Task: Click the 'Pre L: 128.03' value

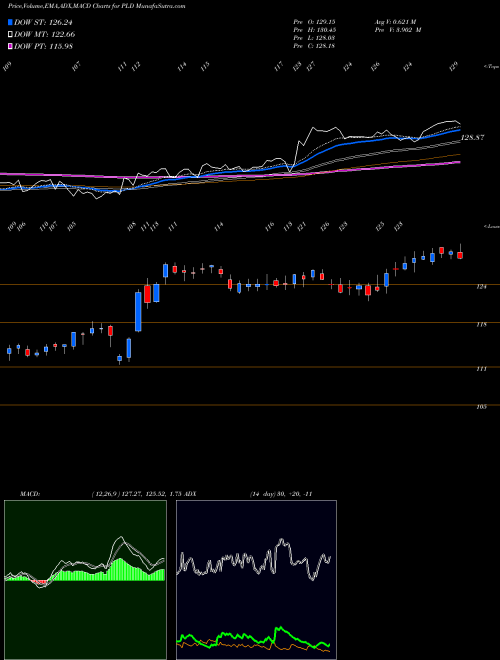Action: (314, 38)
